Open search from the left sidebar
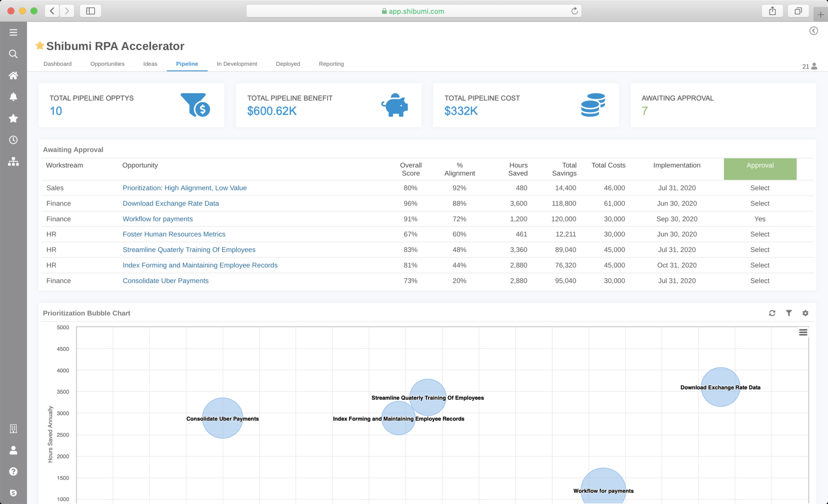 (x=13, y=54)
